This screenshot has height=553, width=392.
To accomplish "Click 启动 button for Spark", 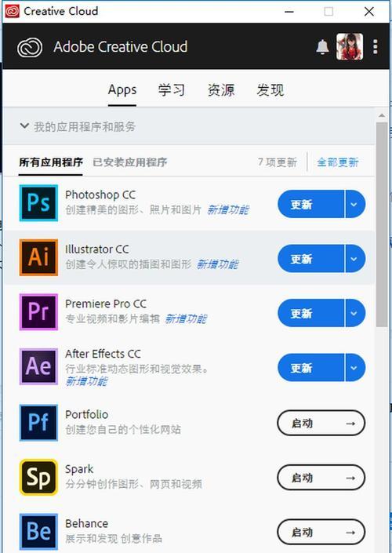I will pyautogui.click(x=321, y=478).
